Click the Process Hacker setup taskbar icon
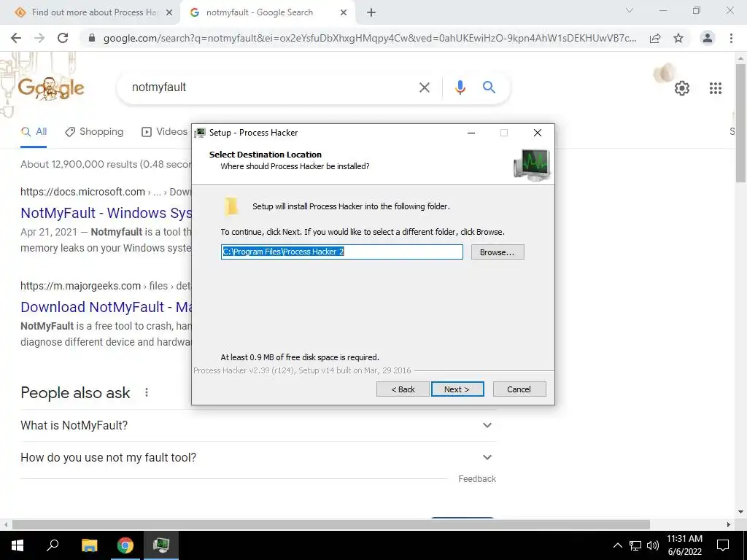Screen dimensions: 747x560 coord(161,545)
